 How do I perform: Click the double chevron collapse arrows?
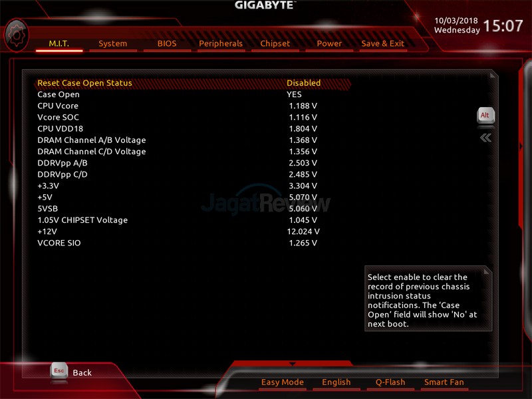coord(486,138)
